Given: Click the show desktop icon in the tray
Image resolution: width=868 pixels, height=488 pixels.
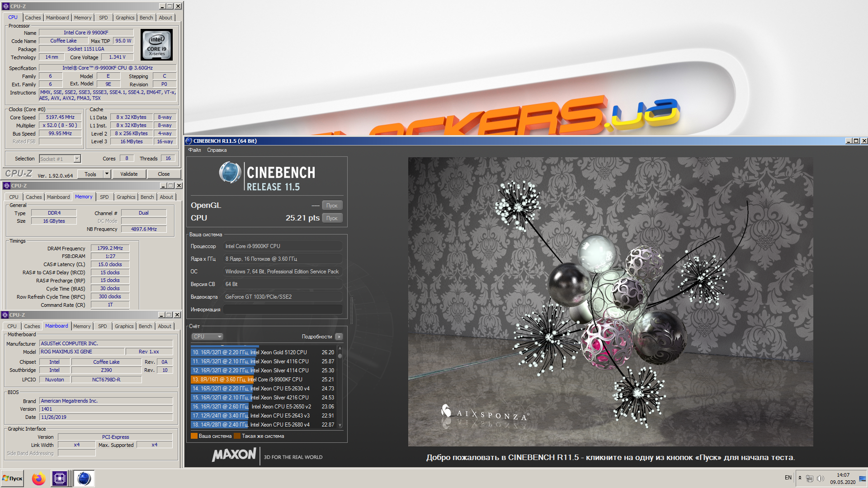Looking at the screenshot, I should 863,478.
